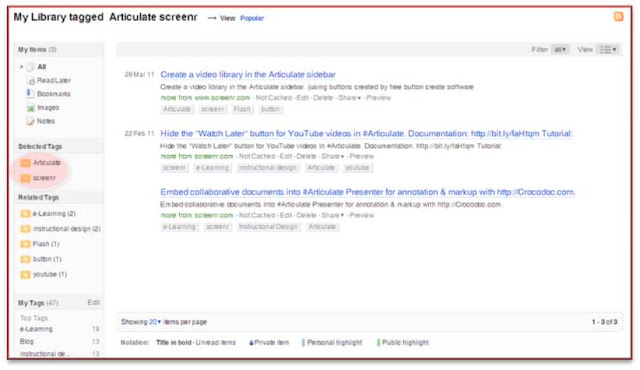This screenshot has width=640, height=370.
Task: Select Read Later in My Items
Action: tap(54, 80)
